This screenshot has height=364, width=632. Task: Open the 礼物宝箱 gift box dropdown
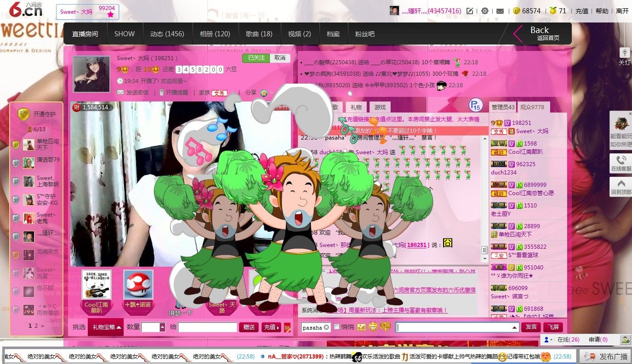click(106, 327)
